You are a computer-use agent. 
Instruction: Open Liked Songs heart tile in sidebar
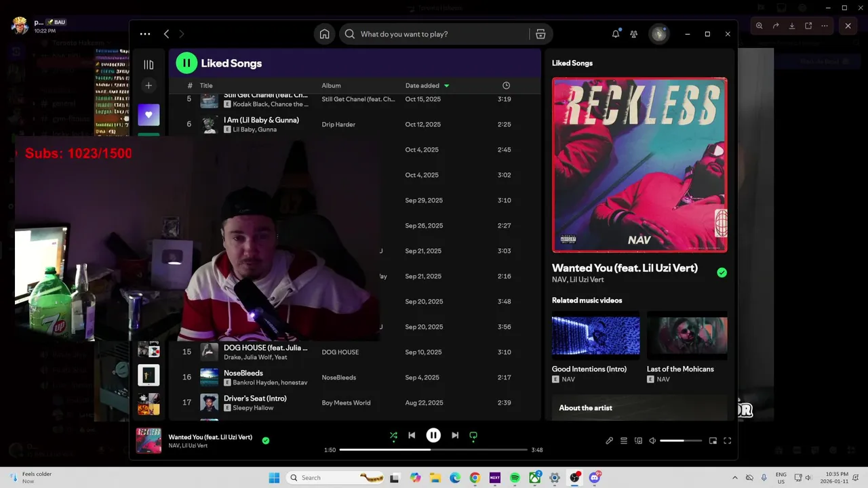[x=149, y=115]
